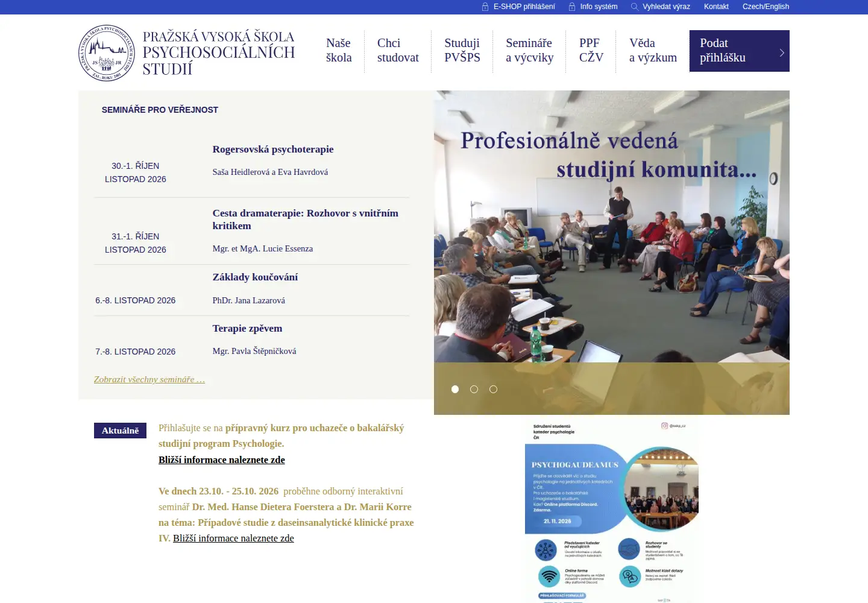Select the first carousel slide dot
The image size is (868, 603).
pos(455,389)
